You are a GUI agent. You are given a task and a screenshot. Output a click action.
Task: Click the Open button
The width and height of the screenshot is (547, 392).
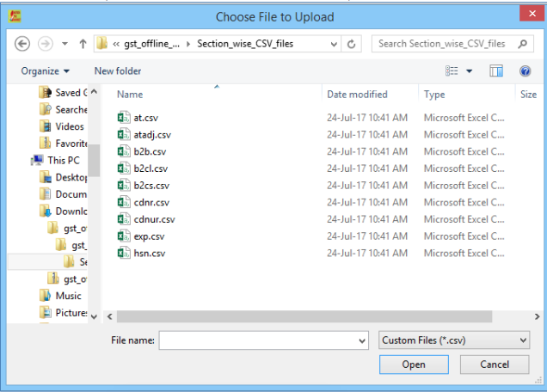click(414, 364)
